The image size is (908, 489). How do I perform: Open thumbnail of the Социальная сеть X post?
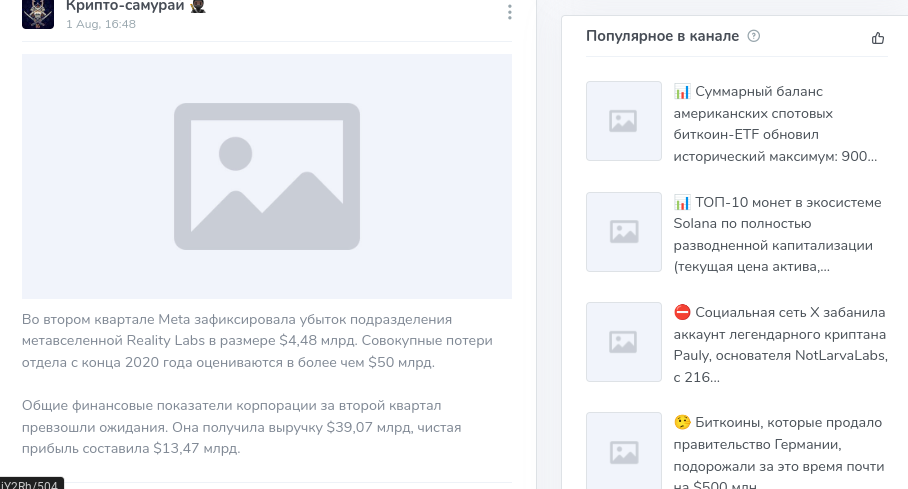pos(624,342)
